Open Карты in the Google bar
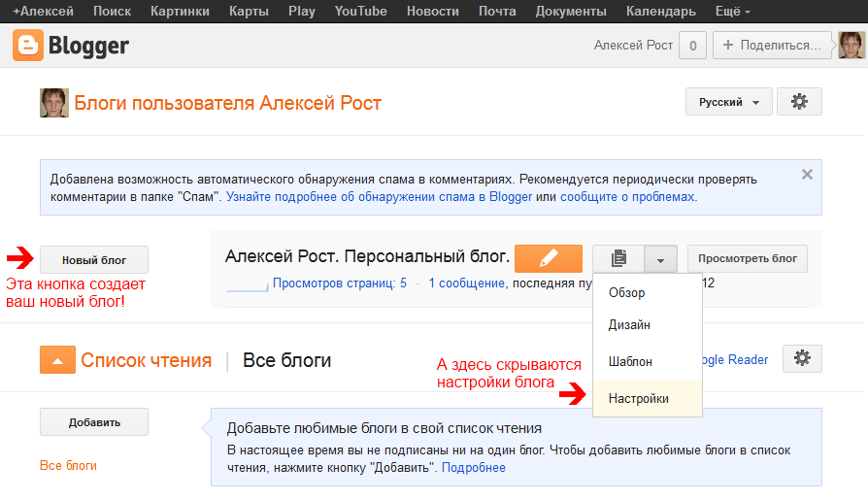The width and height of the screenshot is (868, 500). (249, 11)
